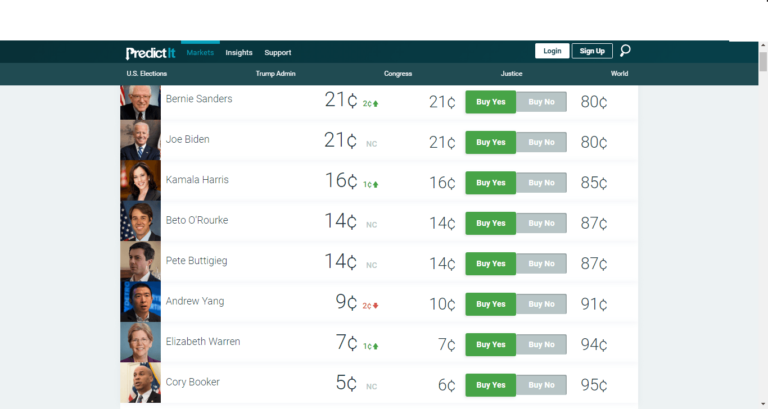Select U.S. Elections category
This screenshot has height=409, width=768.
coord(147,74)
